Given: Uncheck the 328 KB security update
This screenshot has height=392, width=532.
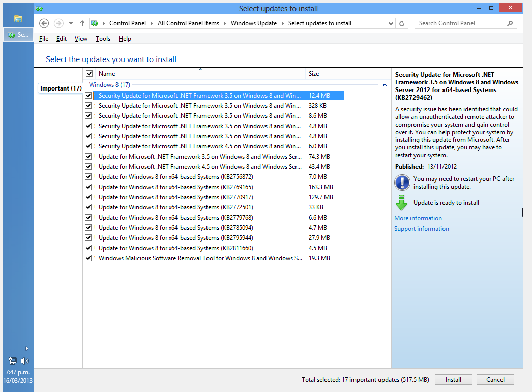Looking at the screenshot, I should coord(88,105).
